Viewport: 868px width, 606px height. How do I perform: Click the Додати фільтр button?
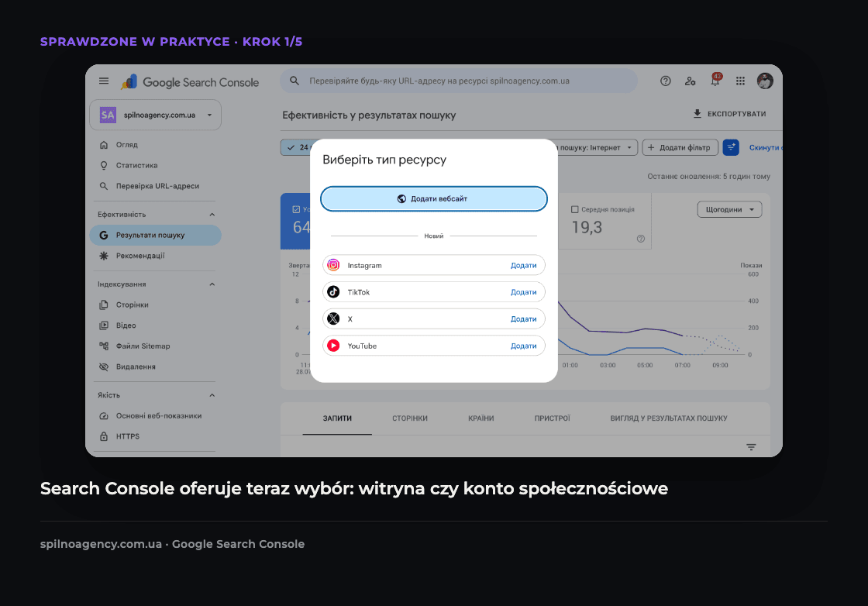680,147
